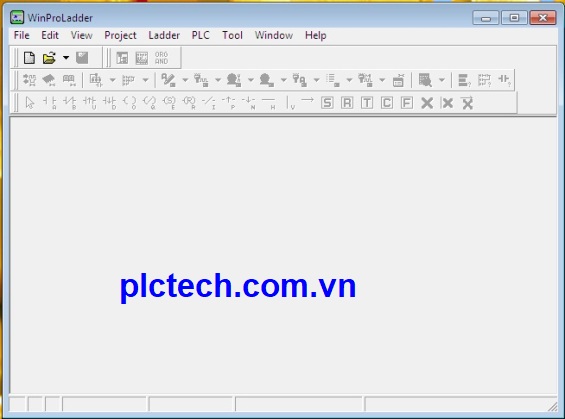The width and height of the screenshot is (565, 419).
Task: Click the open book icon in second toolbar
Action: [69, 80]
